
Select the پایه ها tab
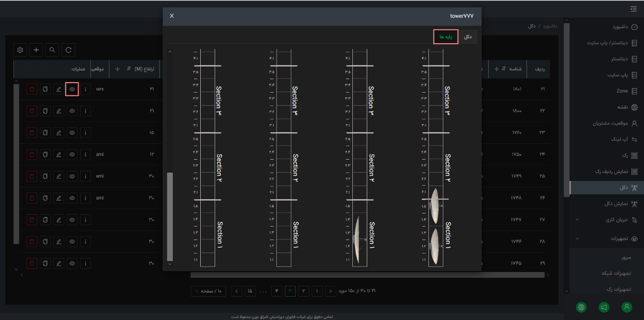(446, 37)
